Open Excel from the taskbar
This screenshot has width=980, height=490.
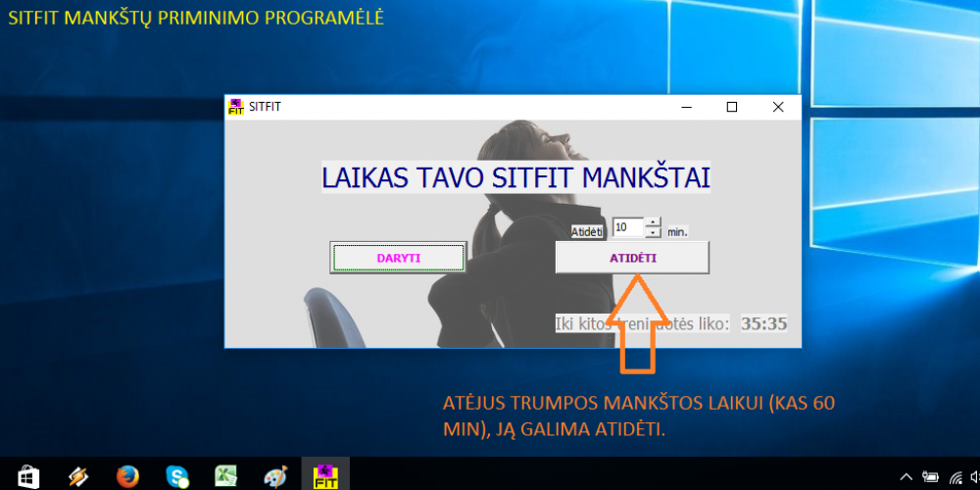click(x=225, y=477)
